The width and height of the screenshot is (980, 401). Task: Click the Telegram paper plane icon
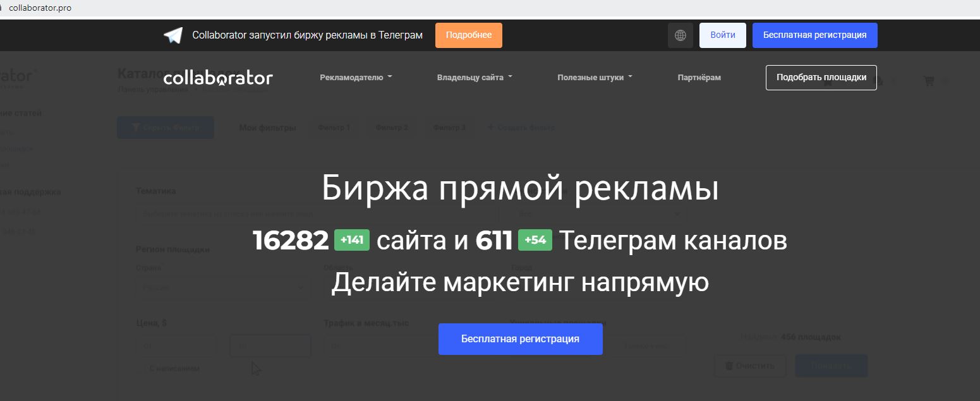tap(173, 35)
